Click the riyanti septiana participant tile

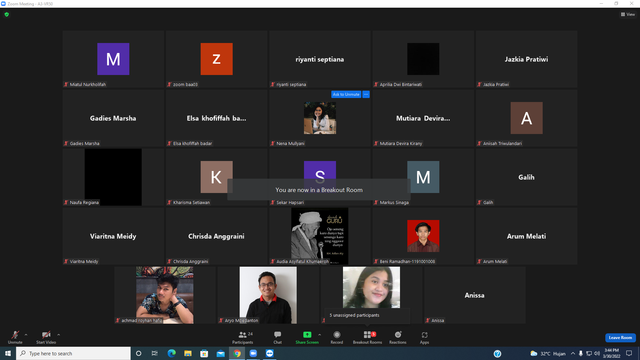pyautogui.click(x=320, y=59)
